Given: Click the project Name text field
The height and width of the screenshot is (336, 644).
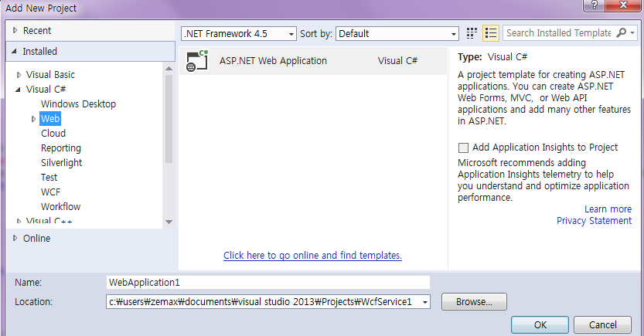Looking at the screenshot, I should coord(267,283).
